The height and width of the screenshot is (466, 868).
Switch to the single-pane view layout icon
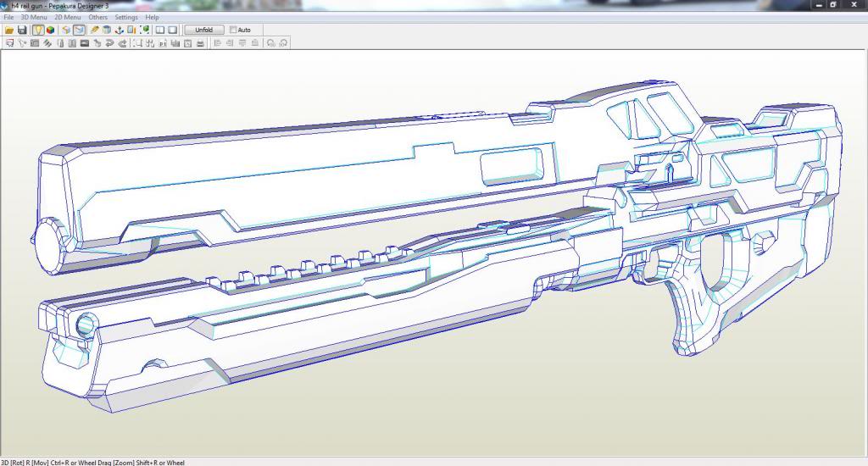pos(173,30)
